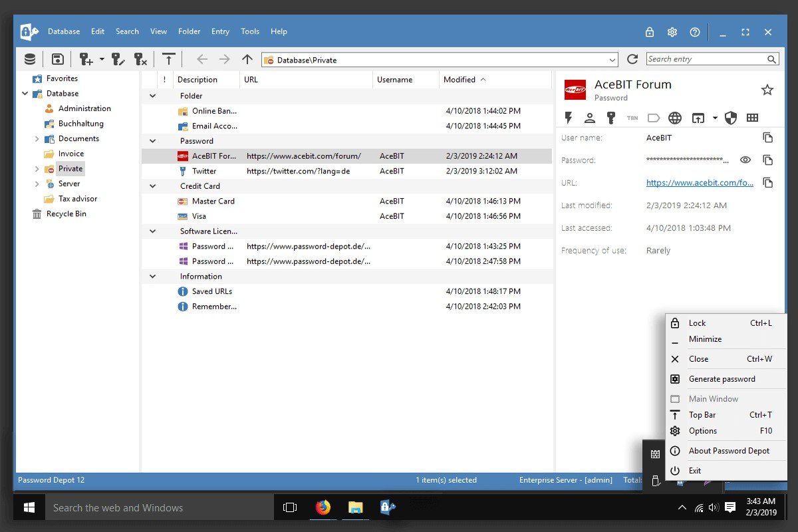Viewport: 798px width, 532px height.
Task: Open URL with globe icon
Action: [675, 118]
